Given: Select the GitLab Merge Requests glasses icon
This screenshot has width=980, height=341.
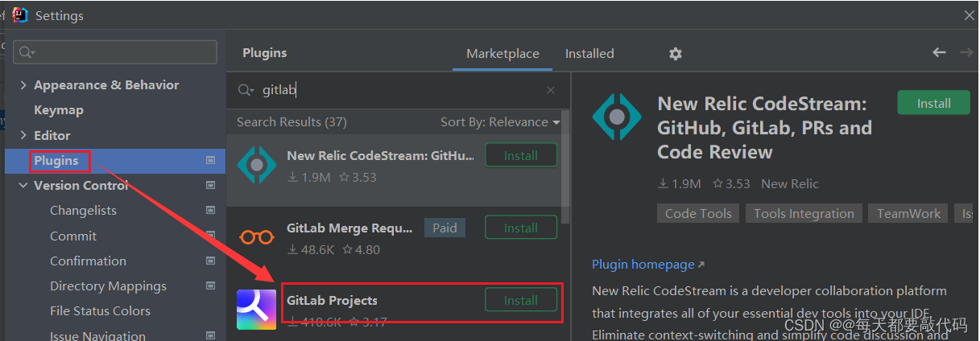Looking at the screenshot, I should pyautogui.click(x=257, y=237).
